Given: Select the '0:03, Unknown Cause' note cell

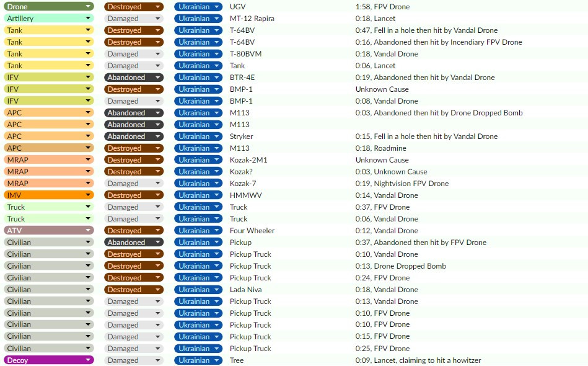Looking at the screenshot, I should pyautogui.click(x=391, y=172).
